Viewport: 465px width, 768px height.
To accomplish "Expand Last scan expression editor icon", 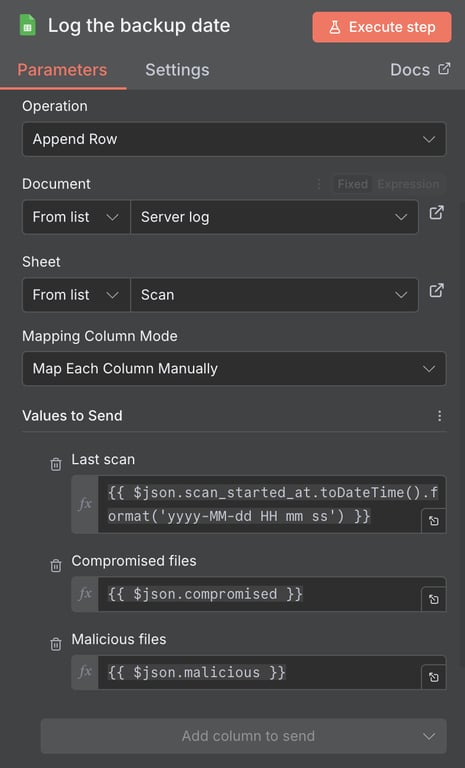I will 434,521.
